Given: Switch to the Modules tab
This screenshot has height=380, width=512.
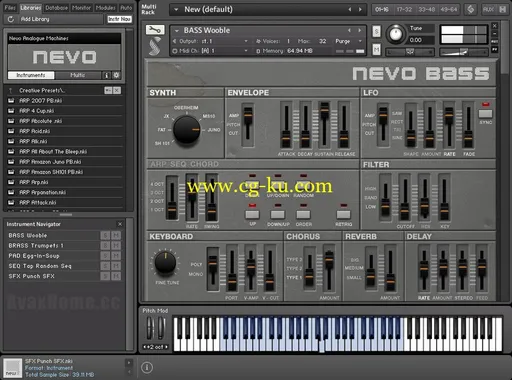Looking at the screenshot, I should coord(105,8).
